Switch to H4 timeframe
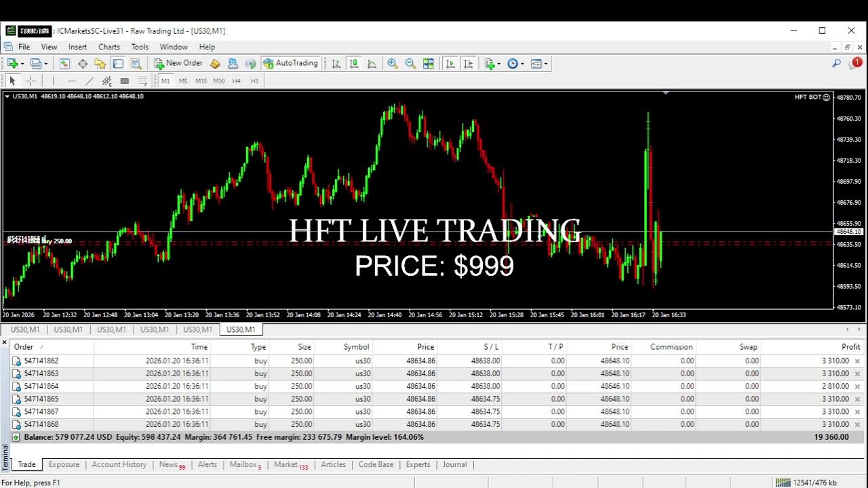Image resolution: width=868 pixels, height=488 pixels. 237,81
